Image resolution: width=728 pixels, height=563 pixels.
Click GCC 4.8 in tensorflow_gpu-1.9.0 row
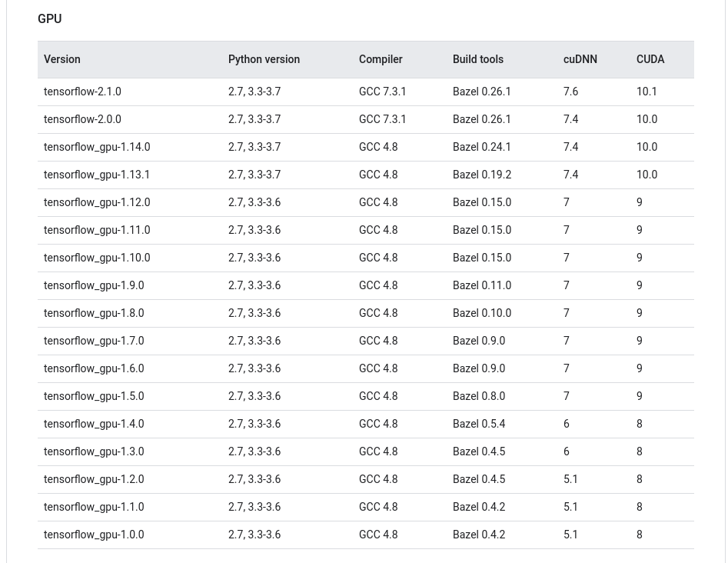point(378,285)
